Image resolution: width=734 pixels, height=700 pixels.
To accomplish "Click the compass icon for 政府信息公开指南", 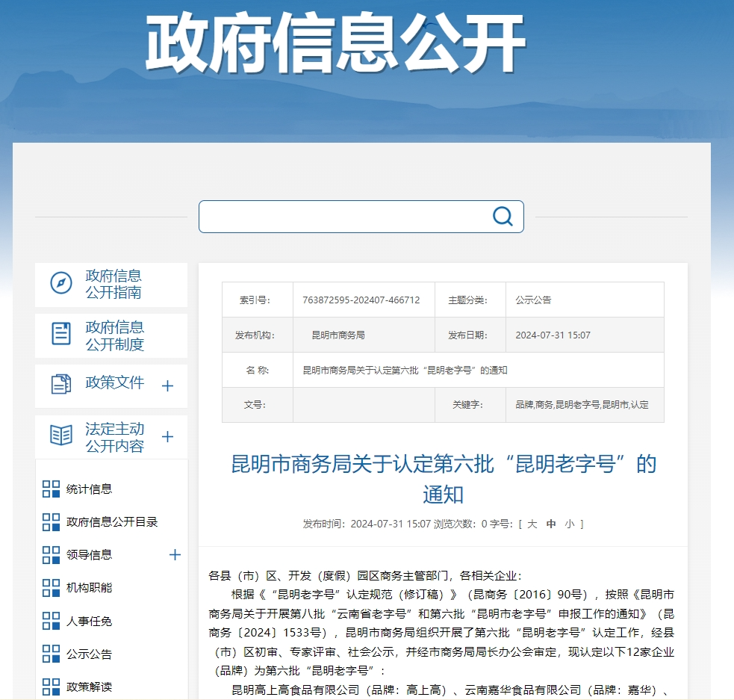I will click(61, 283).
